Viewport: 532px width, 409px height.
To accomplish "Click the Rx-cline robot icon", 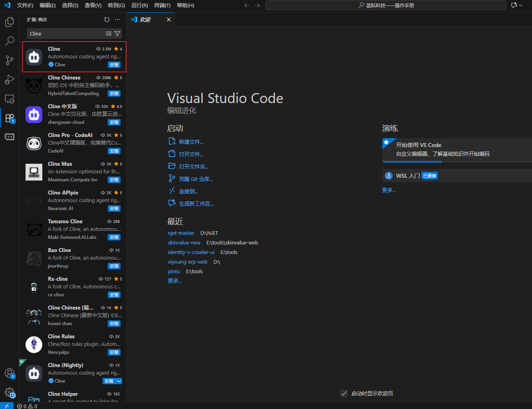I will pos(34,287).
